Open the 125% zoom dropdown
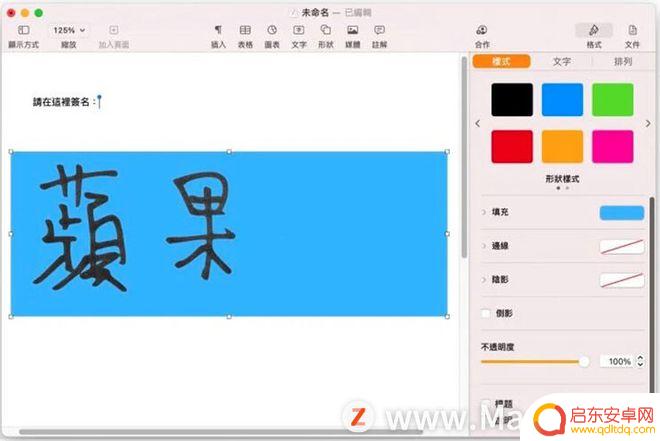The image size is (660, 441). pyautogui.click(x=69, y=30)
